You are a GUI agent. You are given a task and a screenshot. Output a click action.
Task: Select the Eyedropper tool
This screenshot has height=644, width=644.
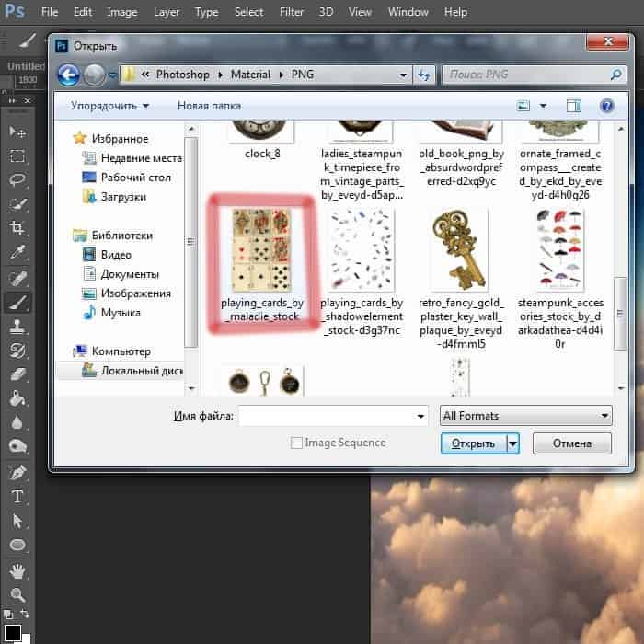tap(17, 251)
